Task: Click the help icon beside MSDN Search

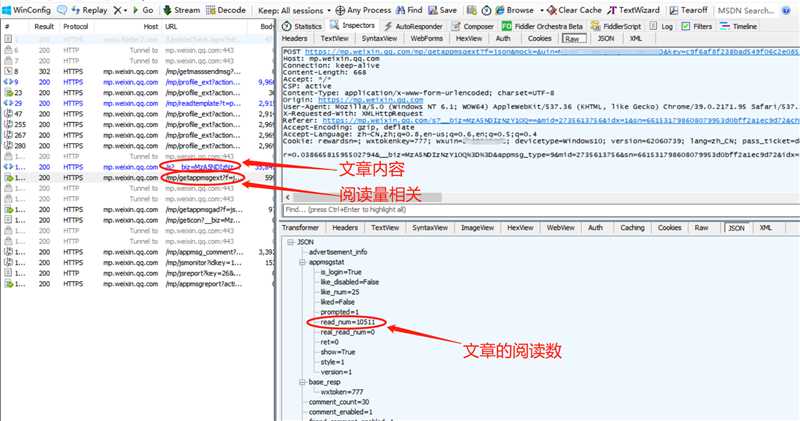Action: 786,10
